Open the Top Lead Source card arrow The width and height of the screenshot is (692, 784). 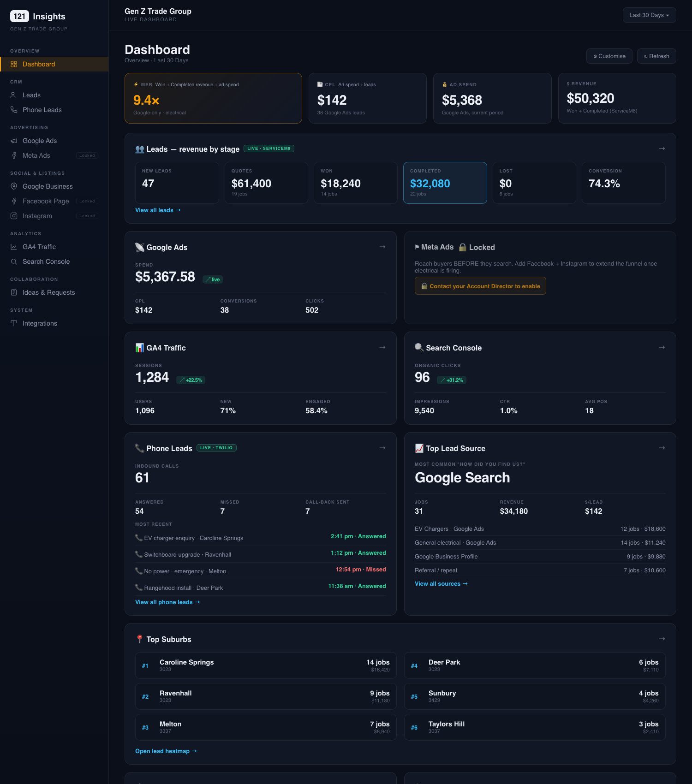pyautogui.click(x=662, y=448)
